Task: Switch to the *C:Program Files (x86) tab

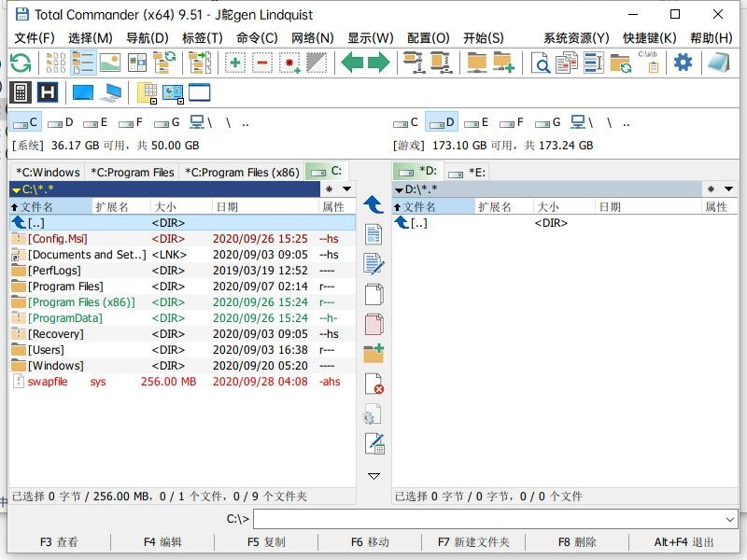Action: click(x=242, y=172)
